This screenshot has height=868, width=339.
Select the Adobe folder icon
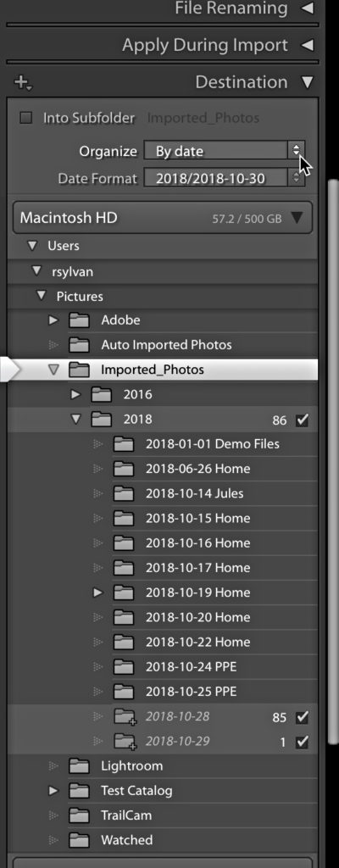point(79,320)
